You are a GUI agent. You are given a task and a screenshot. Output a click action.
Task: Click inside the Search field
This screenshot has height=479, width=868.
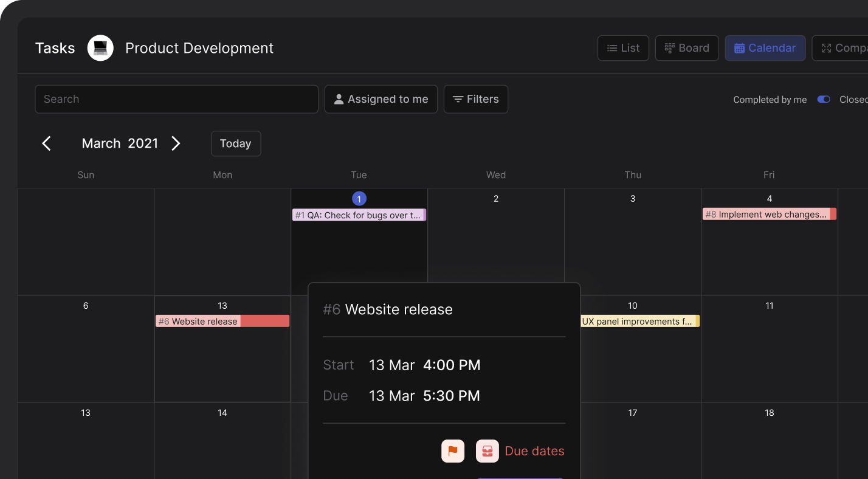176,98
